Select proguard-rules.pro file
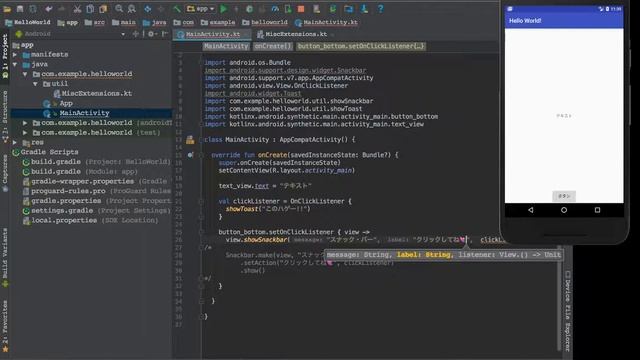The image size is (640, 360). [x=97, y=191]
